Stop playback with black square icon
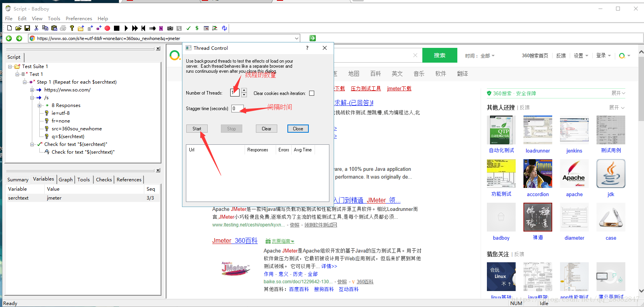Screen dimensions: 644x307 pos(116,28)
